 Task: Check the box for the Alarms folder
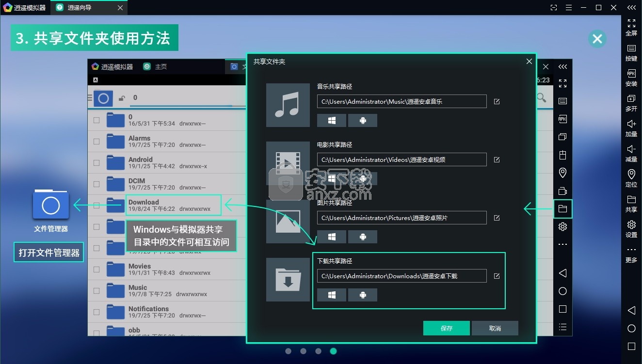(96, 142)
